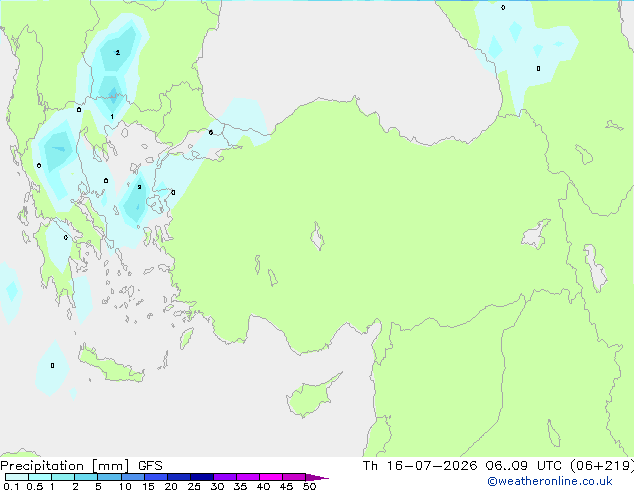Click the 30–35 mm purple legend box

(x=225, y=477)
